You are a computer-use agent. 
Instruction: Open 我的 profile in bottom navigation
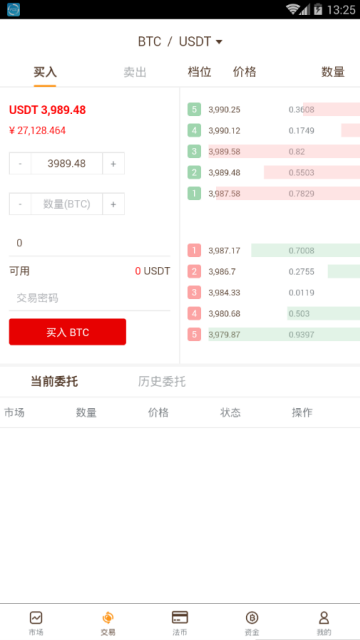[324, 623]
